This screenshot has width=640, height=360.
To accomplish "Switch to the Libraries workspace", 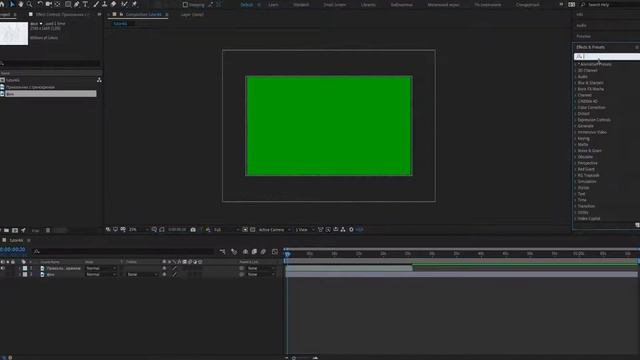I will [368, 5].
